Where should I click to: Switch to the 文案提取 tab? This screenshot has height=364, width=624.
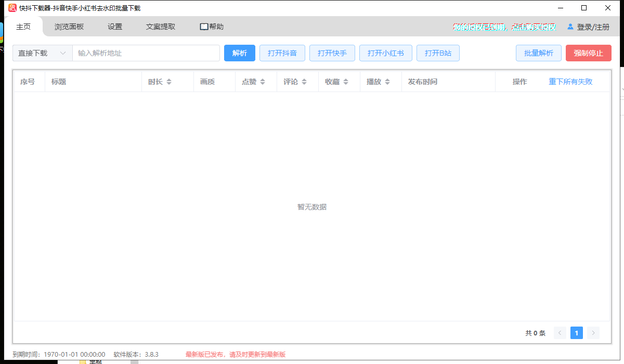coord(161,27)
